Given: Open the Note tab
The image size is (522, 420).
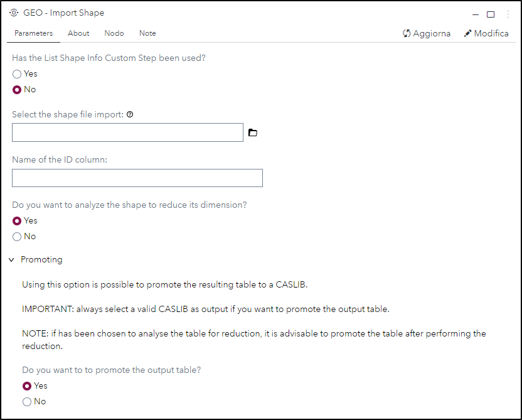Looking at the screenshot, I should (147, 33).
